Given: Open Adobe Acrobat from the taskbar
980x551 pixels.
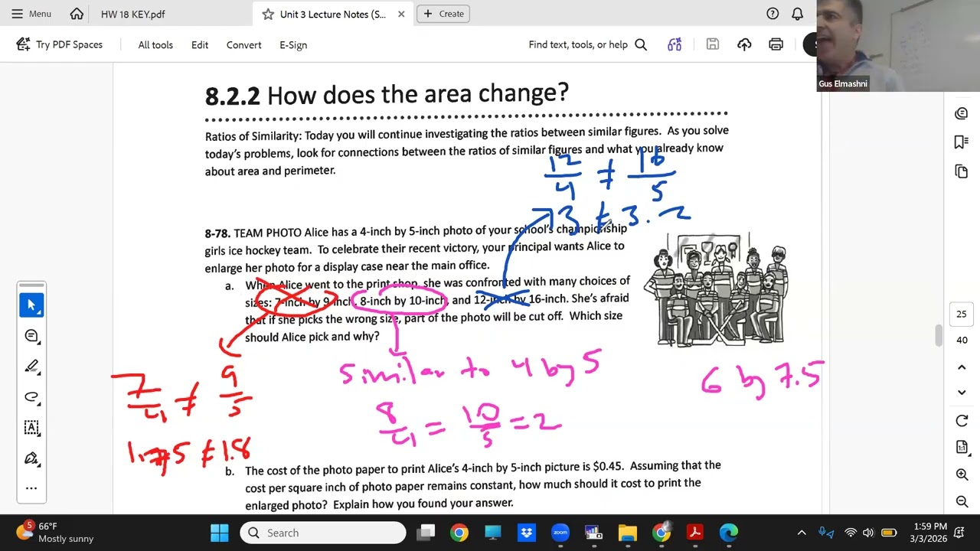Looking at the screenshot, I should [694, 533].
